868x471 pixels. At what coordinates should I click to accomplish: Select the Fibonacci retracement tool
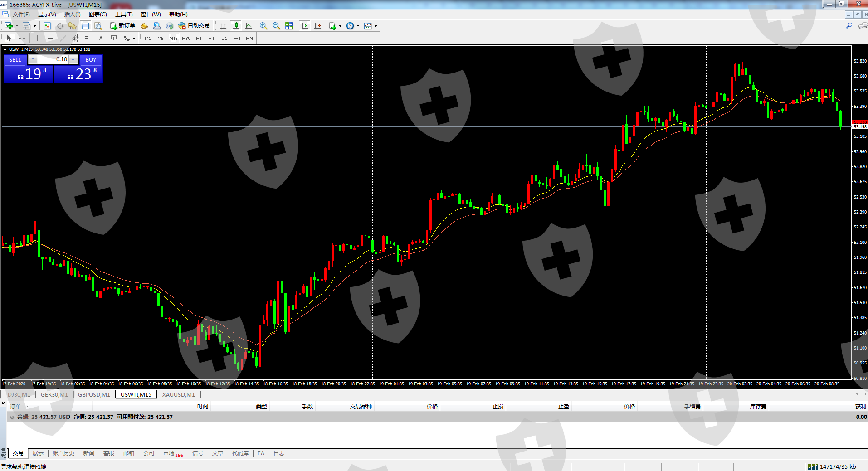point(88,38)
